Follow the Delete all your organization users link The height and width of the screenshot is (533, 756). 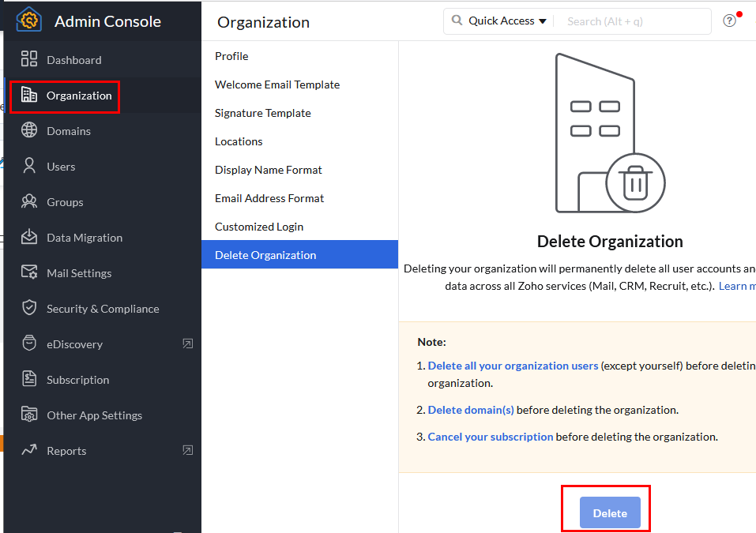click(x=513, y=366)
